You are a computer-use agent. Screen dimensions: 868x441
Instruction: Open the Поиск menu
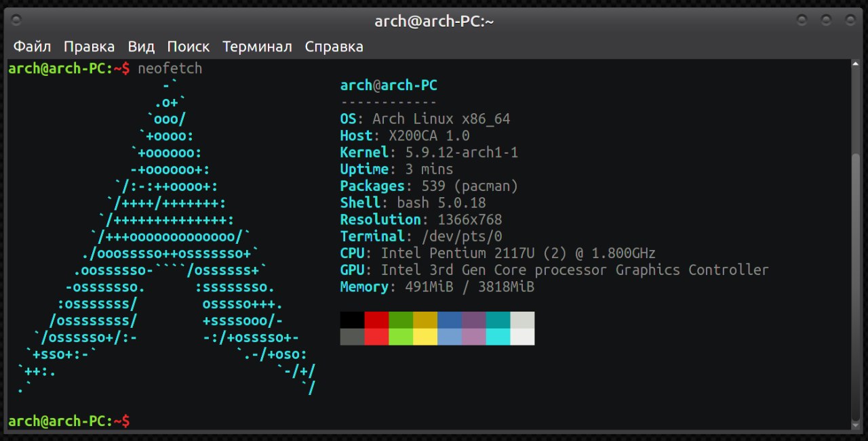pyautogui.click(x=189, y=47)
